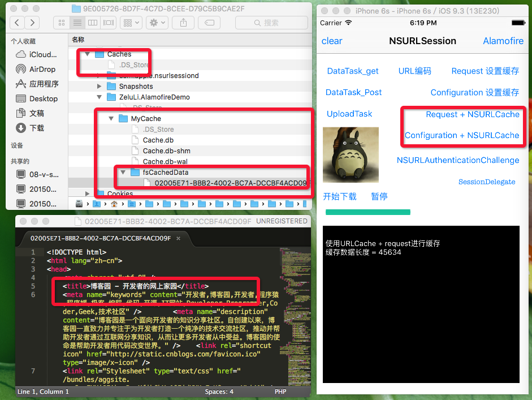Open the Finder arrange-by dropdown
Screen dimensions: 532x400
(131, 23)
